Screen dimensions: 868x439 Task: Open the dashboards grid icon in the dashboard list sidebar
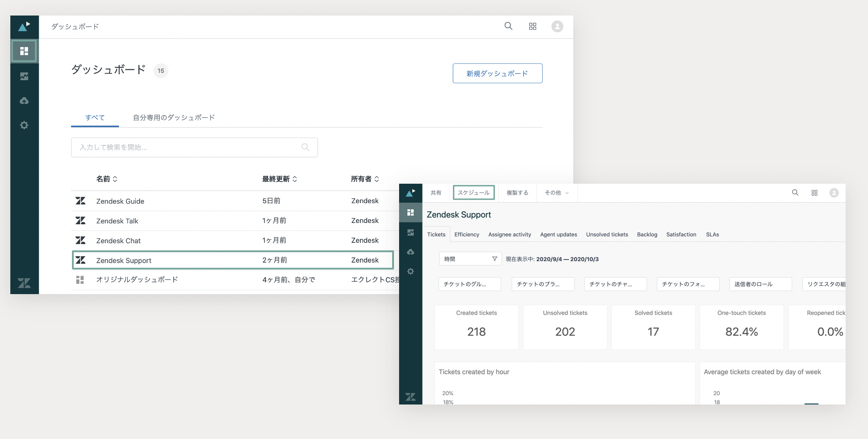pyautogui.click(x=24, y=51)
